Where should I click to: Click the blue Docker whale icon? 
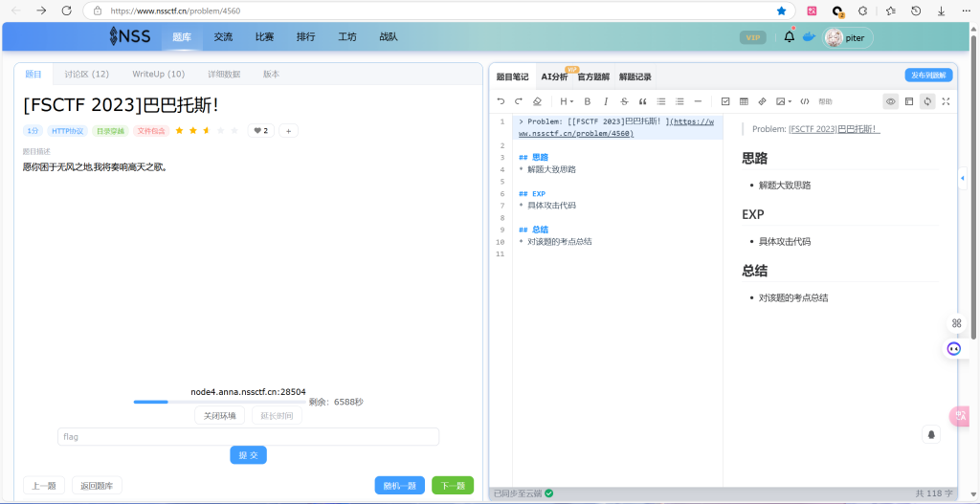coord(809,37)
